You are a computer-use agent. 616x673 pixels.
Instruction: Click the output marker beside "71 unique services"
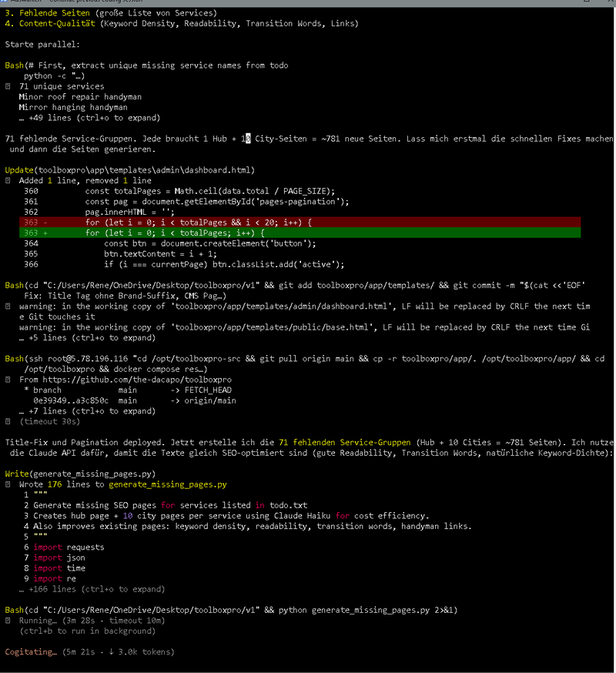pos(8,87)
